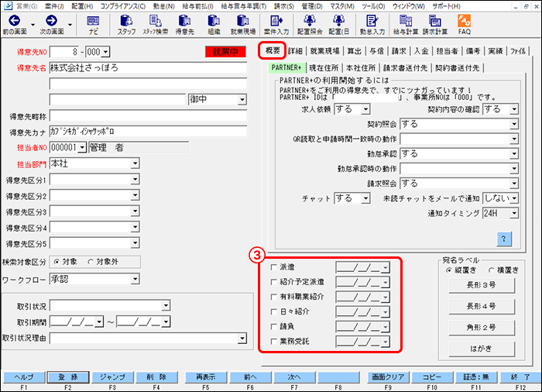542x392 pixels.
Task: Open the 求人依頼 dropdown
Action: [365, 109]
